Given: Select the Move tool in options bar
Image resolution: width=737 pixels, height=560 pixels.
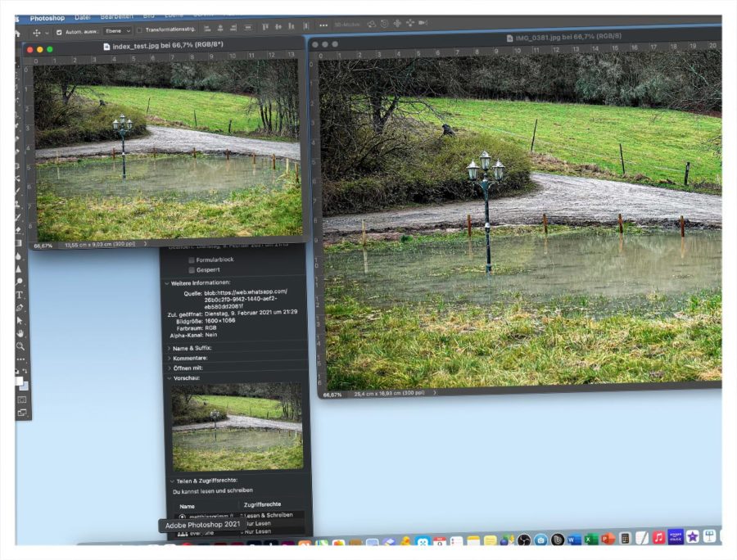Looking at the screenshot, I should click(36, 33).
